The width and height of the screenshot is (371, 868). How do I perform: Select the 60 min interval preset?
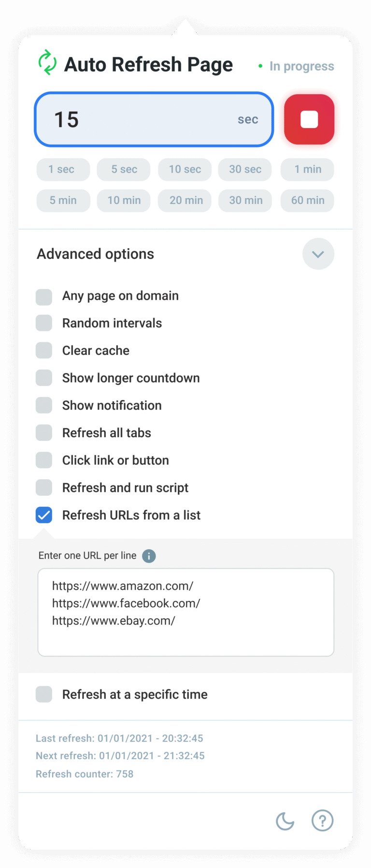[307, 200]
